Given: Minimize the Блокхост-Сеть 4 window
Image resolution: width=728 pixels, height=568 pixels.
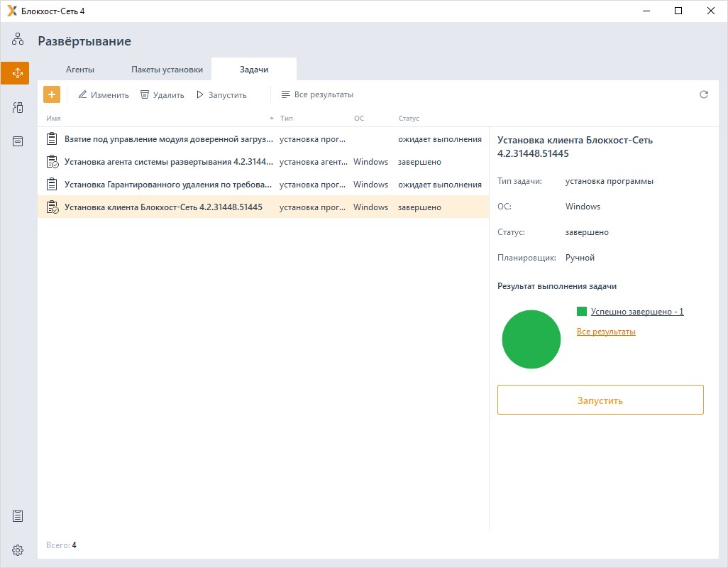Looking at the screenshot, I should [x=646, y=11].
